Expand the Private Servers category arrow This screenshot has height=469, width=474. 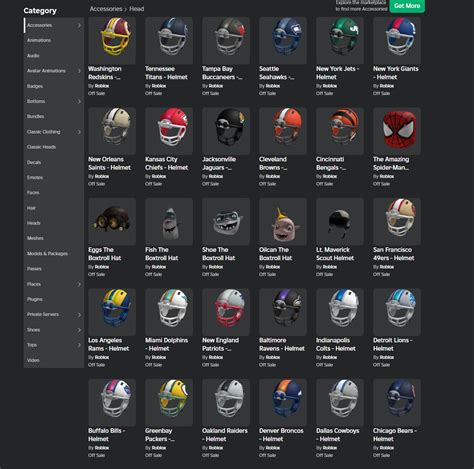(79, 314)
